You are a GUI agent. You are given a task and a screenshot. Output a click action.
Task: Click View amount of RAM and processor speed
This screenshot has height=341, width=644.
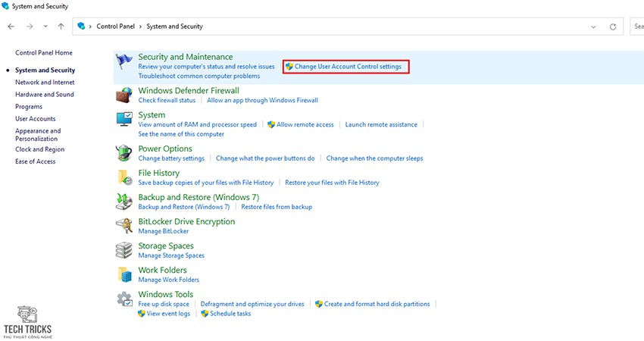[x=197, y=124]
